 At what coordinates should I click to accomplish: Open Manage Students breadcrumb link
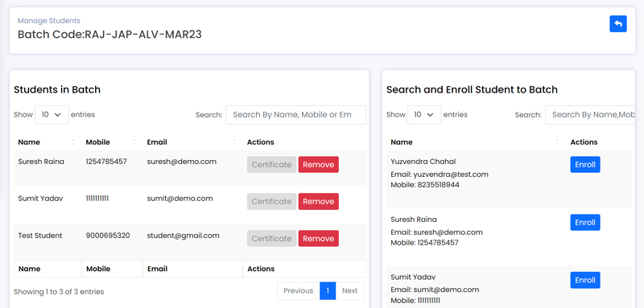[x=49, y=20]
